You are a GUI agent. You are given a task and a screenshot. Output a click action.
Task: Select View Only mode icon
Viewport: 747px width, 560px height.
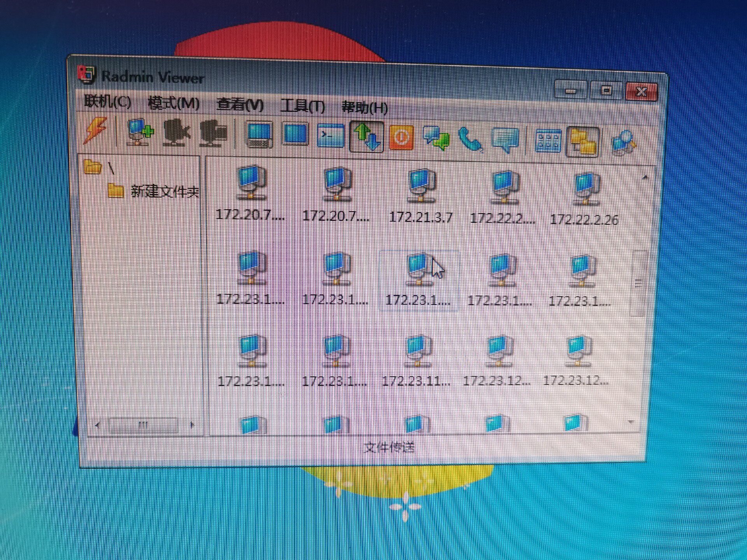click(296, 135)
